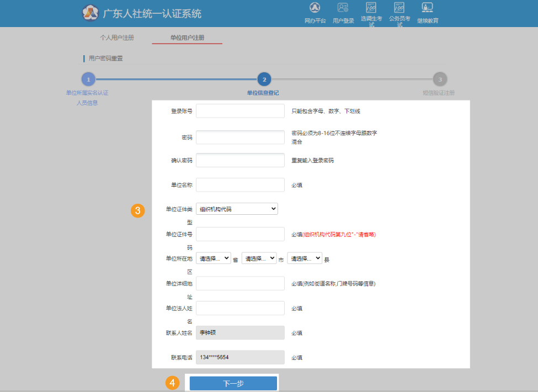538x392 pixels.
Task: Focus the 登录账号 input field
Action: 240,111
